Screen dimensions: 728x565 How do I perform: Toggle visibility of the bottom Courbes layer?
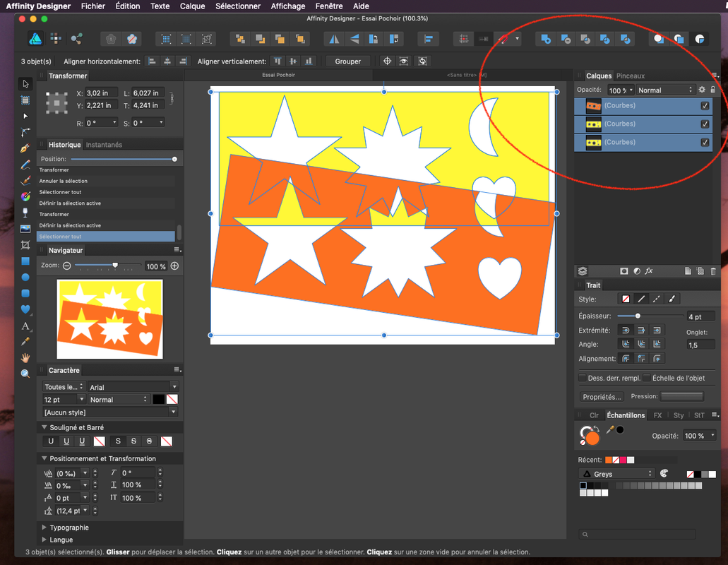click(x=705, y=143)
